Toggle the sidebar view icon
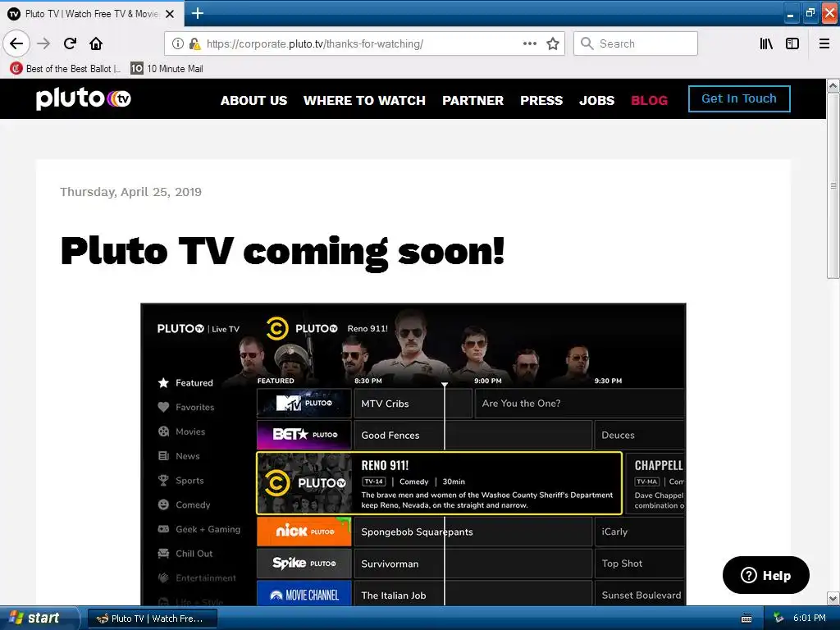Screen dimensions: 840x630 (792, 43)
